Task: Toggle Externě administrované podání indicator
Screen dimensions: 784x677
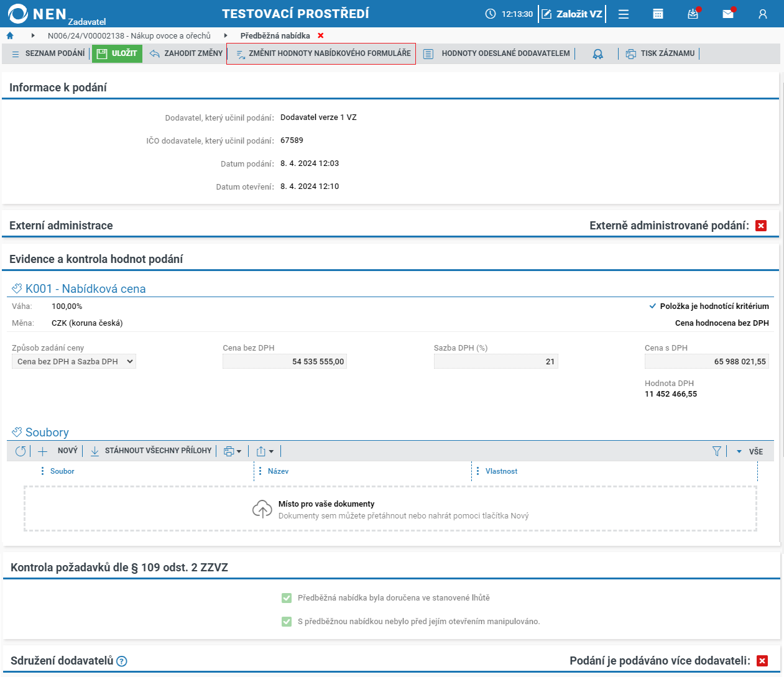Action: [x=761, y=226]
